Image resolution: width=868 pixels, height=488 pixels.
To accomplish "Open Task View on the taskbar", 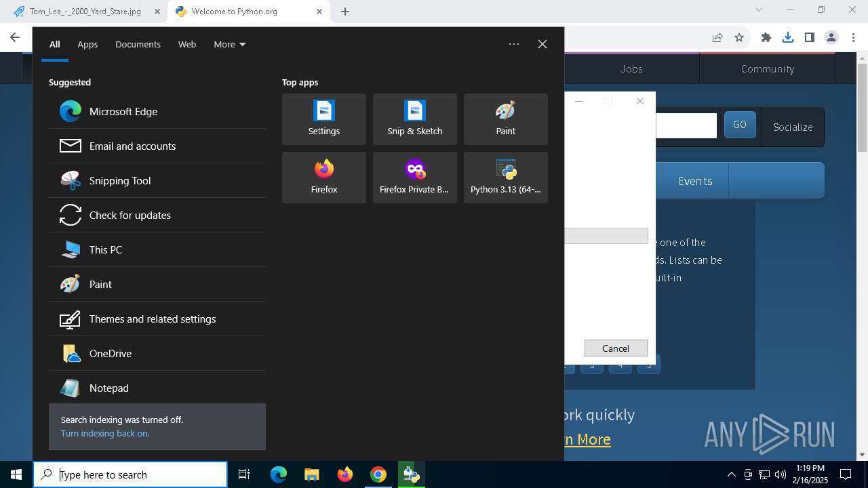I will pyautogui.click(x=244, y=474).
